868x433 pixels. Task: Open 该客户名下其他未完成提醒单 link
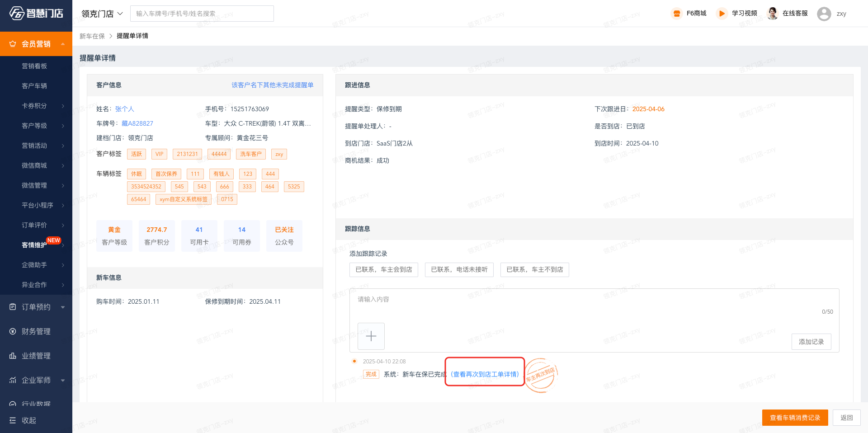coord(273,85)
